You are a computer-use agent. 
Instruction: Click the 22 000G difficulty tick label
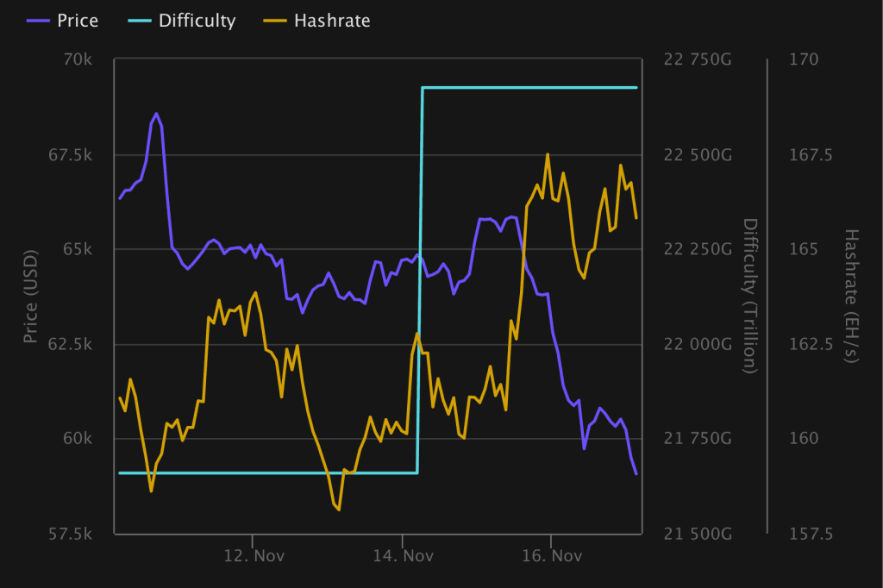click(x=698, y=345)
